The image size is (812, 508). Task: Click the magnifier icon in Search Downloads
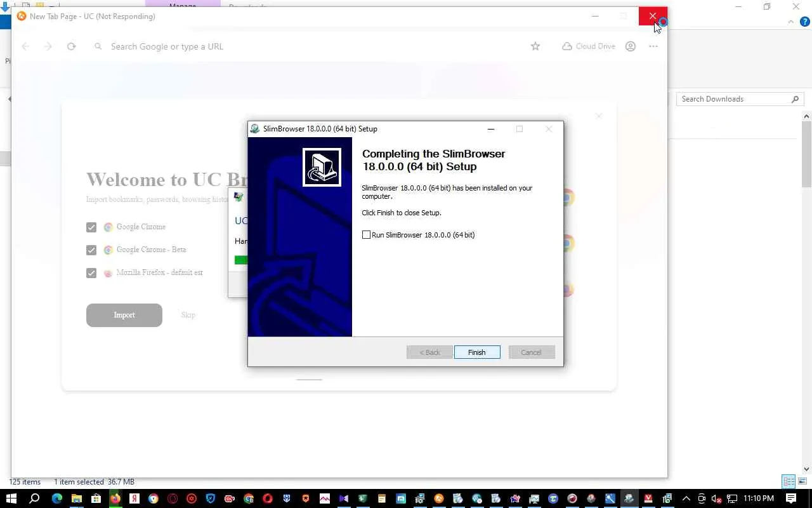795,99
